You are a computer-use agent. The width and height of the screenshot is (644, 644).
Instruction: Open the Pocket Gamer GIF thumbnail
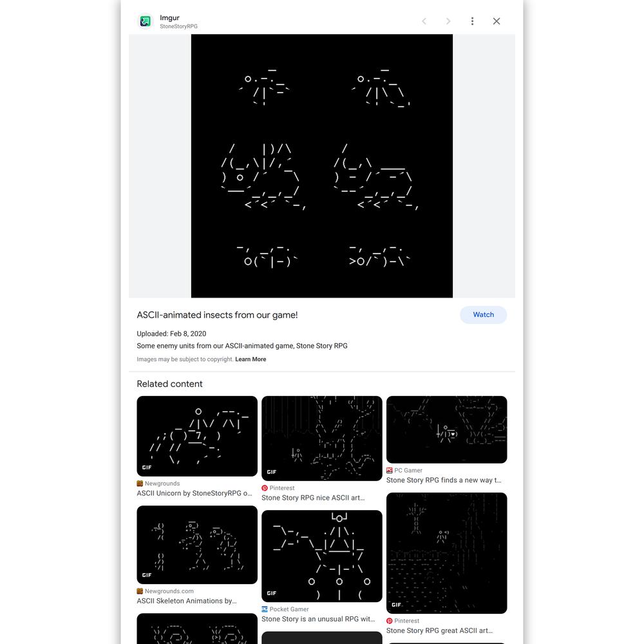click(x=322, y=556)
